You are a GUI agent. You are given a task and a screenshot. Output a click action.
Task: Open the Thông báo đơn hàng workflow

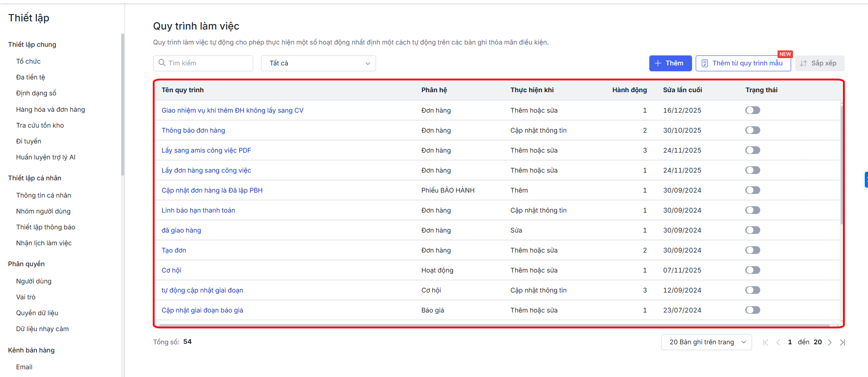coord(193,130)
